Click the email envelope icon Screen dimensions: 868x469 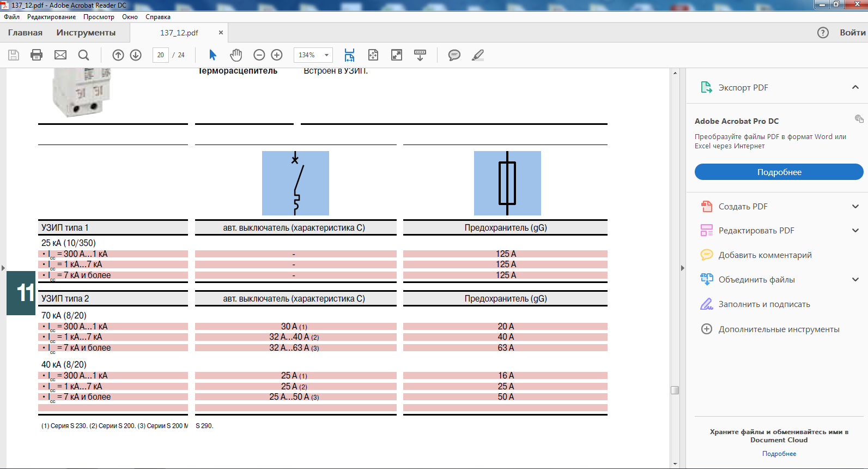point(60,55)
